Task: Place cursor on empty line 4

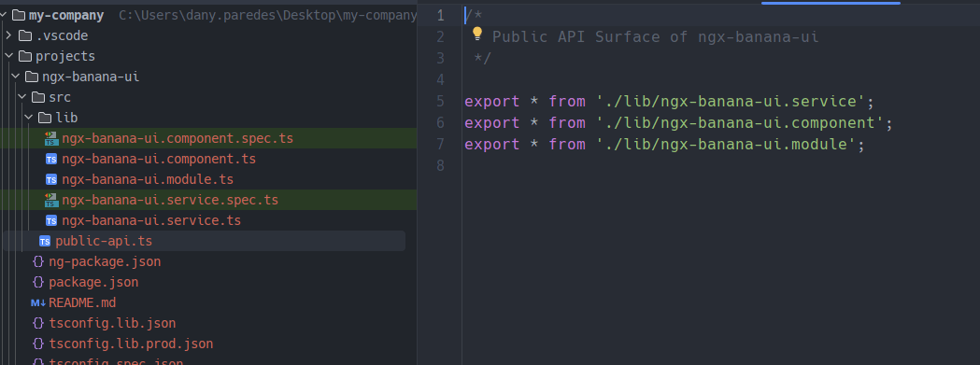Action: [x=721, y=80]
